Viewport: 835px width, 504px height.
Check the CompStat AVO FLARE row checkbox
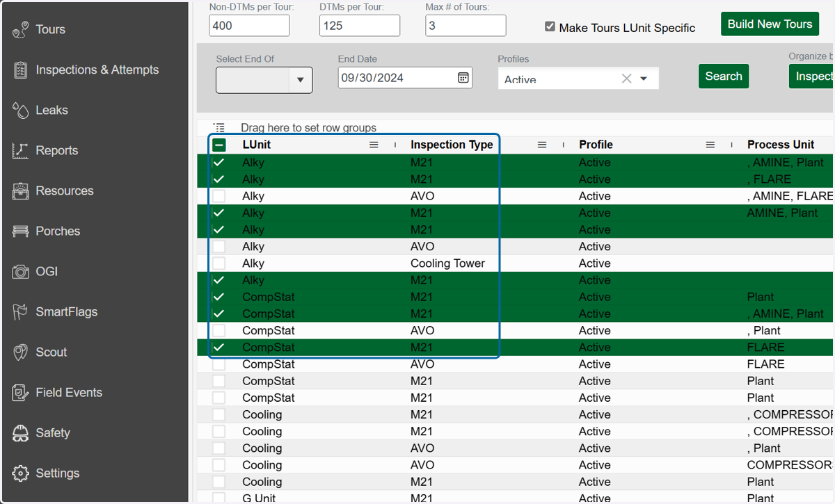tap(219, 364)
